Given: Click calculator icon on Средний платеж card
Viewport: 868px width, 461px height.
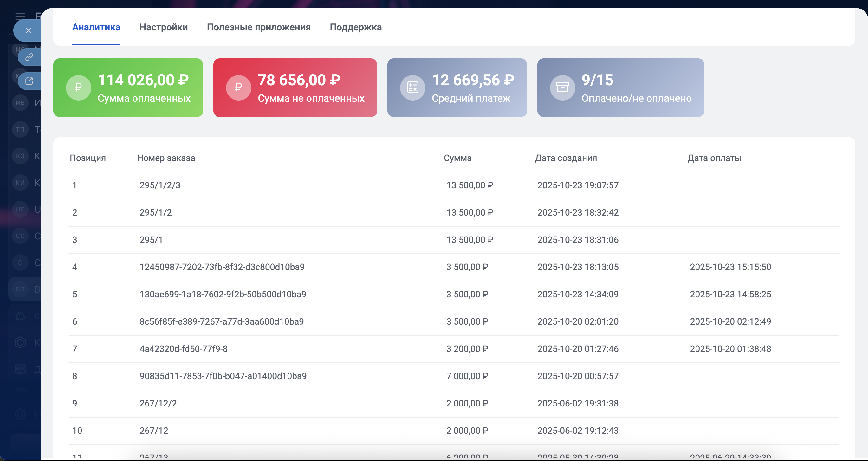Looking at the screenshot, I should tap(412, 87).
